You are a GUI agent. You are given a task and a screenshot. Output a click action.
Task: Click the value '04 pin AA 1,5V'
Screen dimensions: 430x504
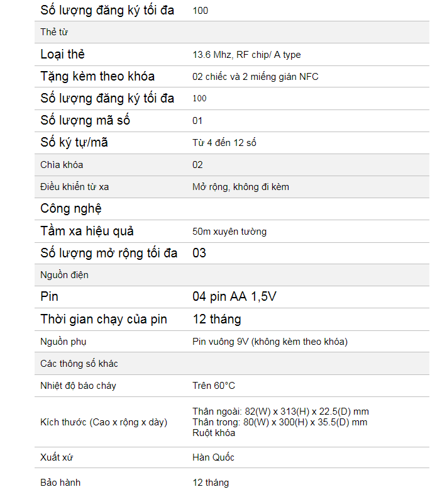pos(234,296)
